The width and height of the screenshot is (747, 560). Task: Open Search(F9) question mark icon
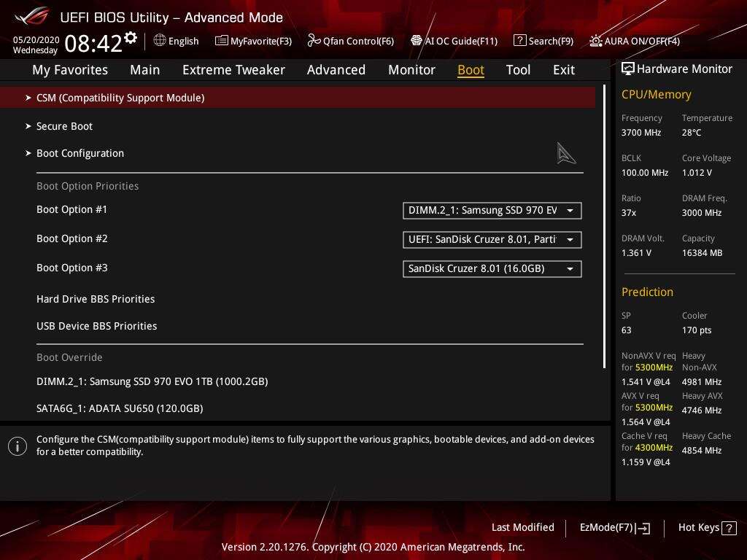point(519,41)
